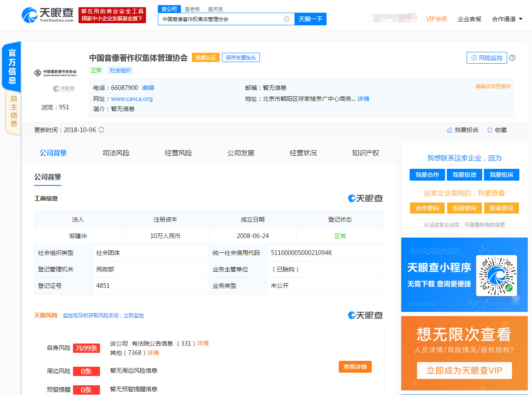Click the establishment date 2008-06-24
This screenshot has height=395, width=532.
253,236
